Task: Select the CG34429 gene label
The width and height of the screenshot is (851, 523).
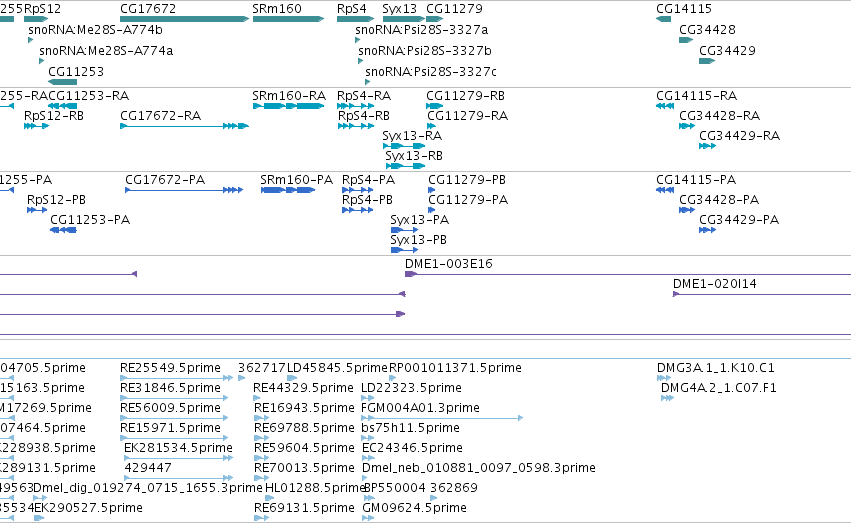Action: pos(727,50)
